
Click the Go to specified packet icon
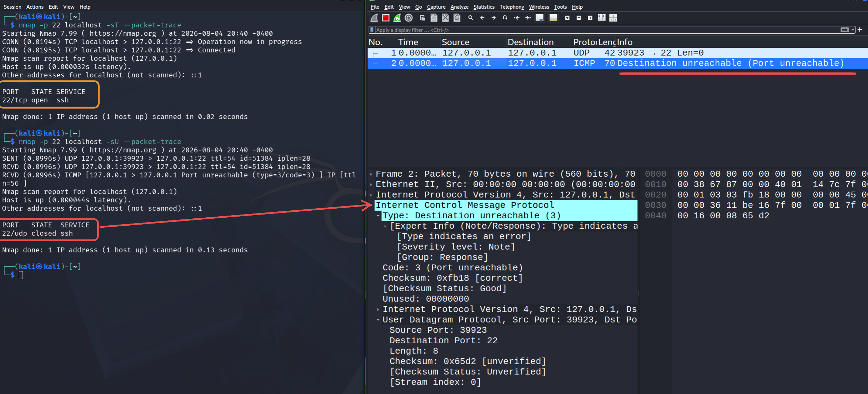pos(505,18)
